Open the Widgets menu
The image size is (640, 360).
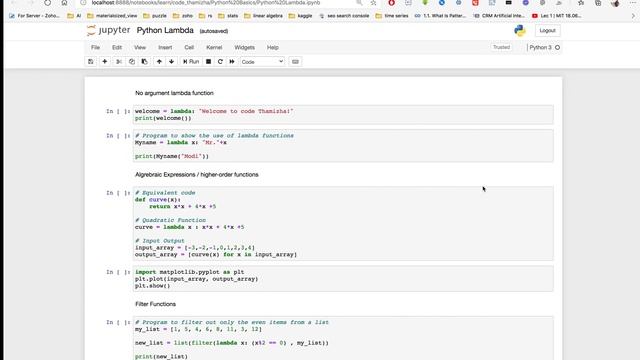click(244, 47)
